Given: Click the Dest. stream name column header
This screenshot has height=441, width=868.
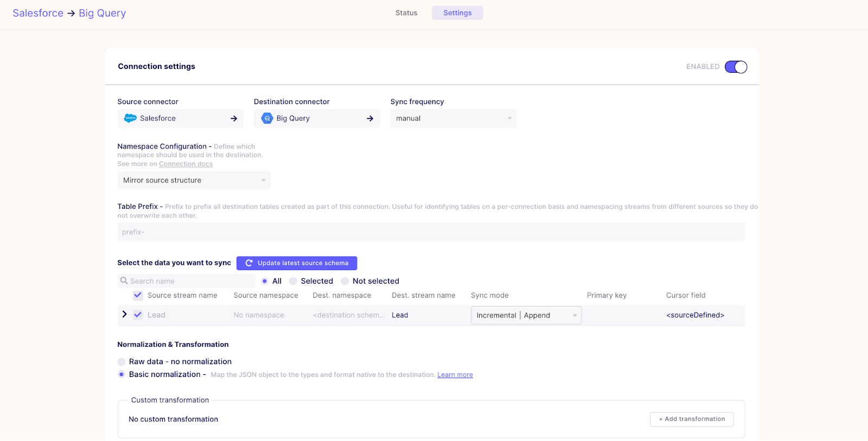Looking at the screenshot, I should click(x=424, y=296).
